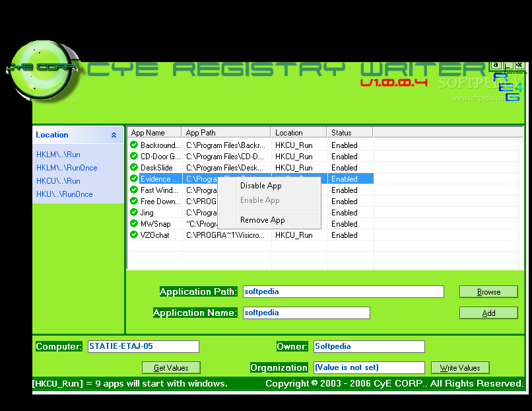Focus the Computer name field
The width and height of the screenshot is (532, 411).
pyautogui.click(x=143, y=346)
